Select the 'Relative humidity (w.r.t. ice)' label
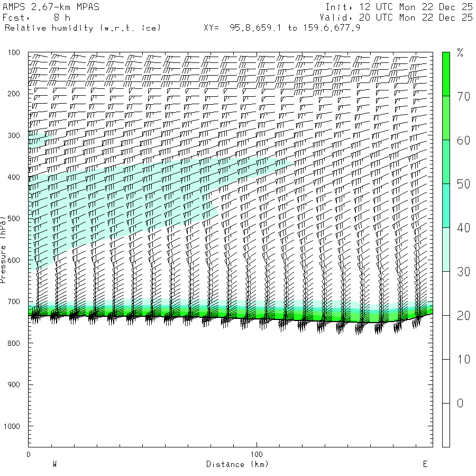 point(83,28)
